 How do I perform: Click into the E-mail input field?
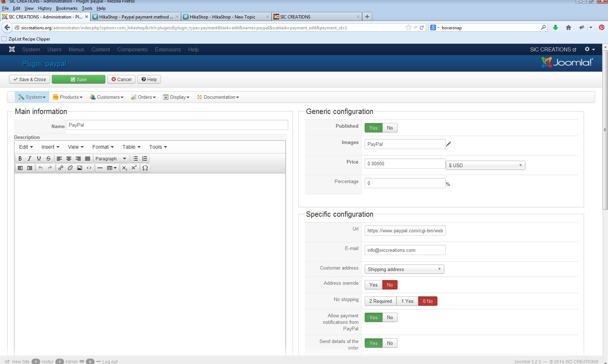tap(405, 250)
